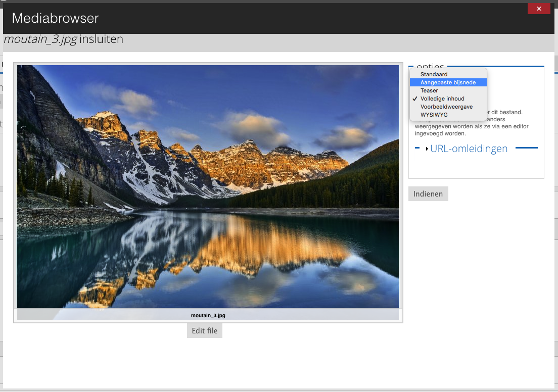This screenshot has width=558, height=392.
Task: Open the URL-omleidingen link
Action: pyautogui.click(x=469, y=149)
